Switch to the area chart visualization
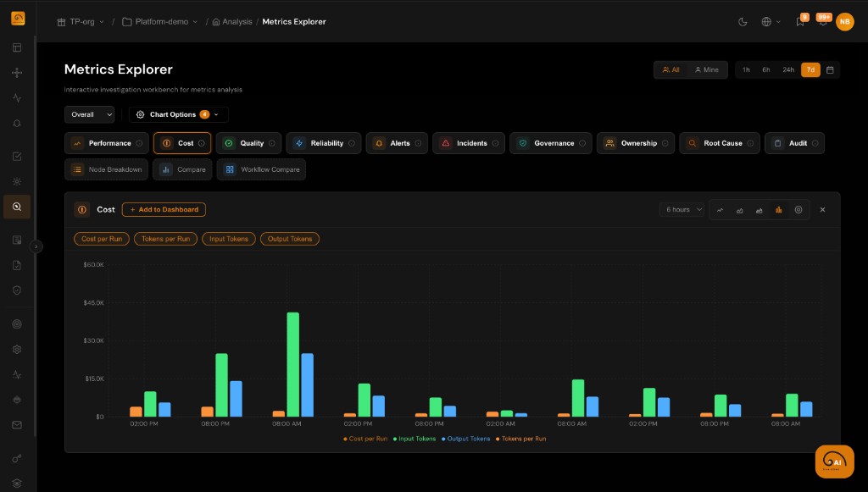The image size is (868, 492). [x=740, y=209]
